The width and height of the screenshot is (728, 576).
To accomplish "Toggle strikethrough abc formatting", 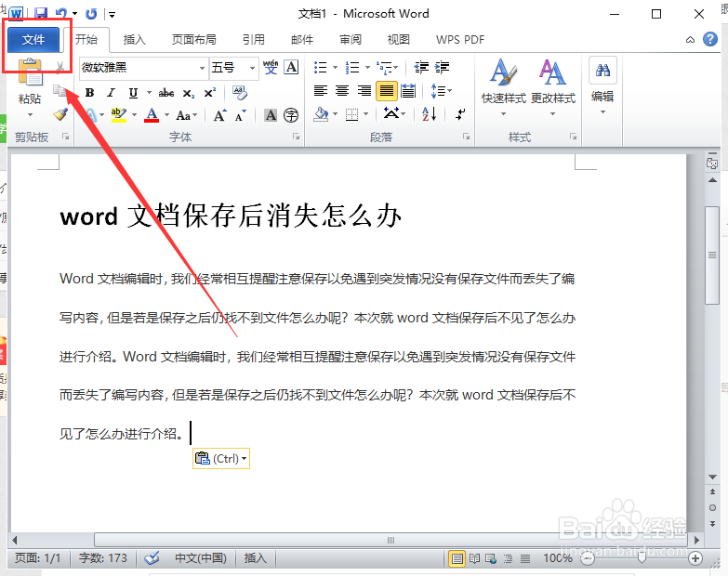I will [x=166, y=93].
